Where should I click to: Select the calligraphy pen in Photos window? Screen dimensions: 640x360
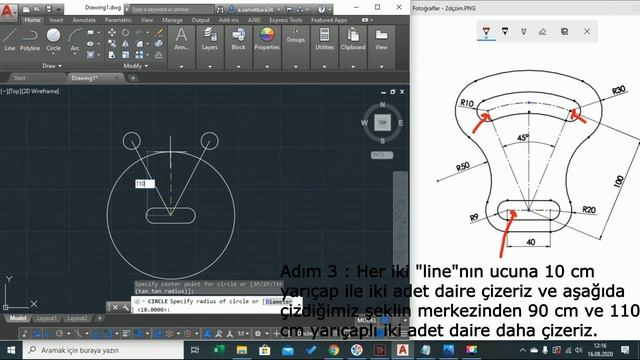tap(524, 31)
